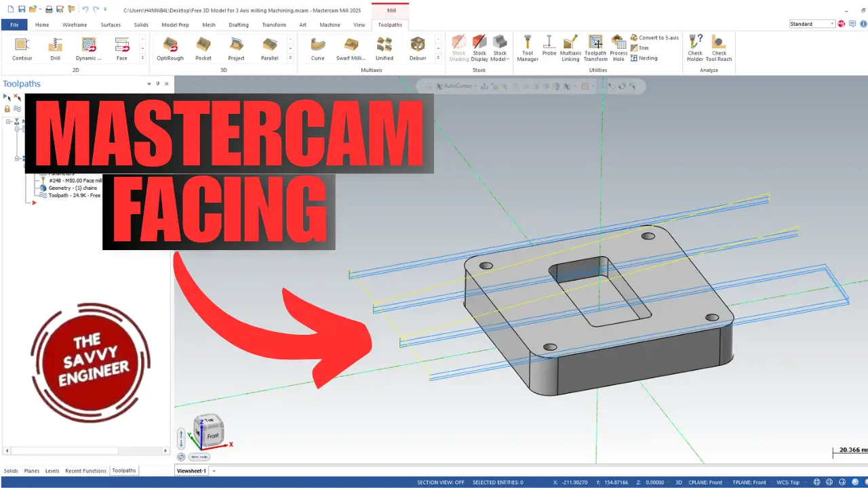Add a new viewsheet with plus button
The image size is (868, 488).
pos(214,470)
